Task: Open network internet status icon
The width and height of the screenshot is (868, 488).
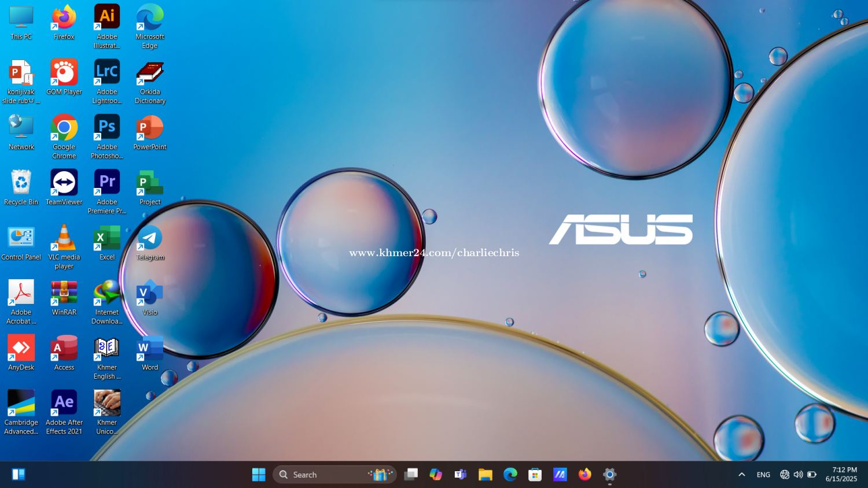Action: pyautogui.click(x=785, y=475)
